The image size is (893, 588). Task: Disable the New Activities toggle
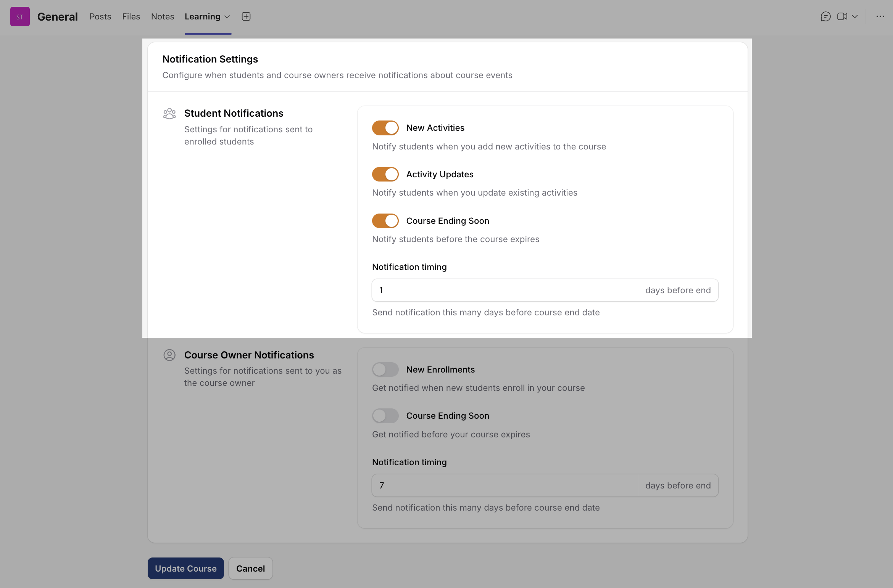pyautogui.click(x=385, y=128)
